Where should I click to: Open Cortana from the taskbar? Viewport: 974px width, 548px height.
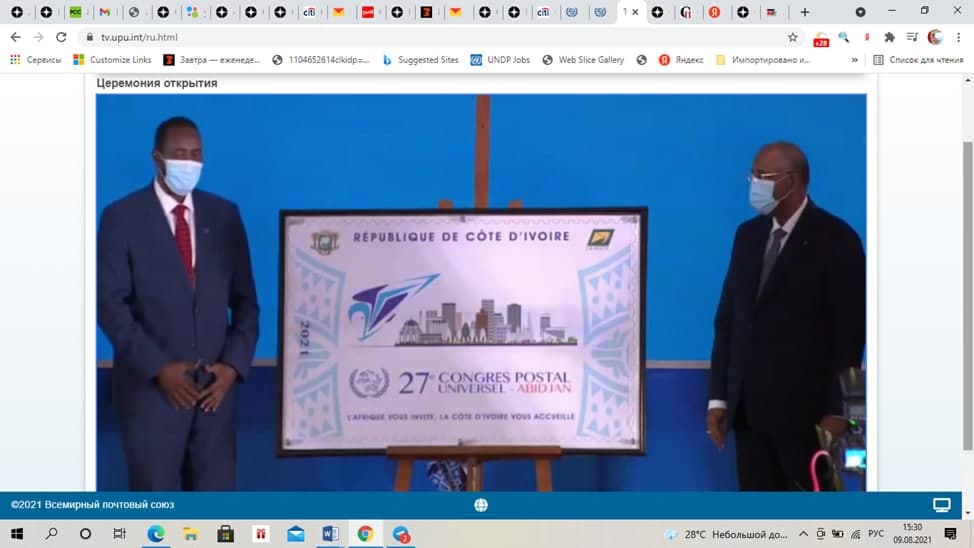[x=85, y=534]
